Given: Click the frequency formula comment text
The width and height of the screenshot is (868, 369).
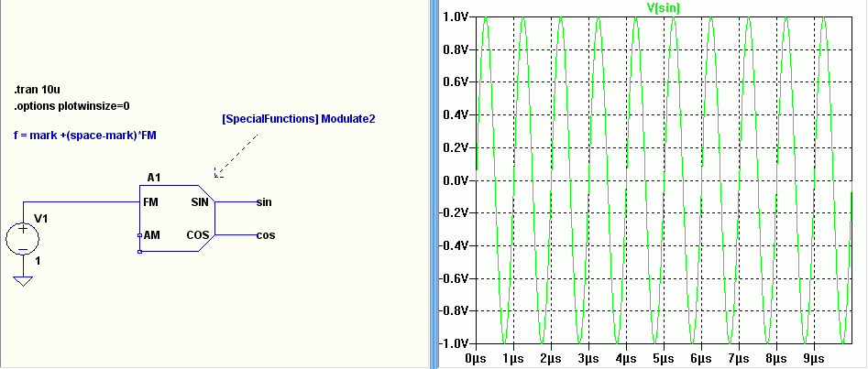Looking at the screenshot, I should [85, 135].
